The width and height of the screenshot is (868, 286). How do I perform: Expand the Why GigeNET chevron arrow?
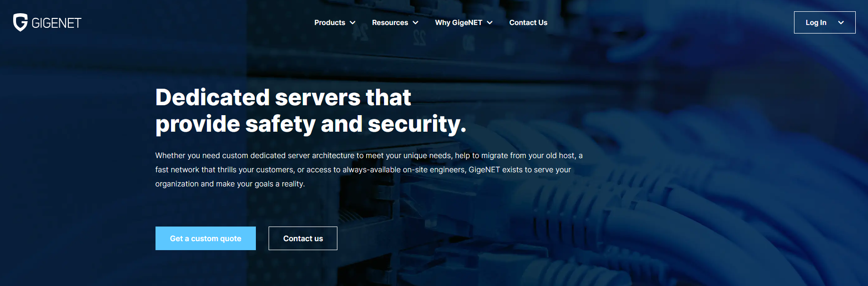[x=490, y=23]
